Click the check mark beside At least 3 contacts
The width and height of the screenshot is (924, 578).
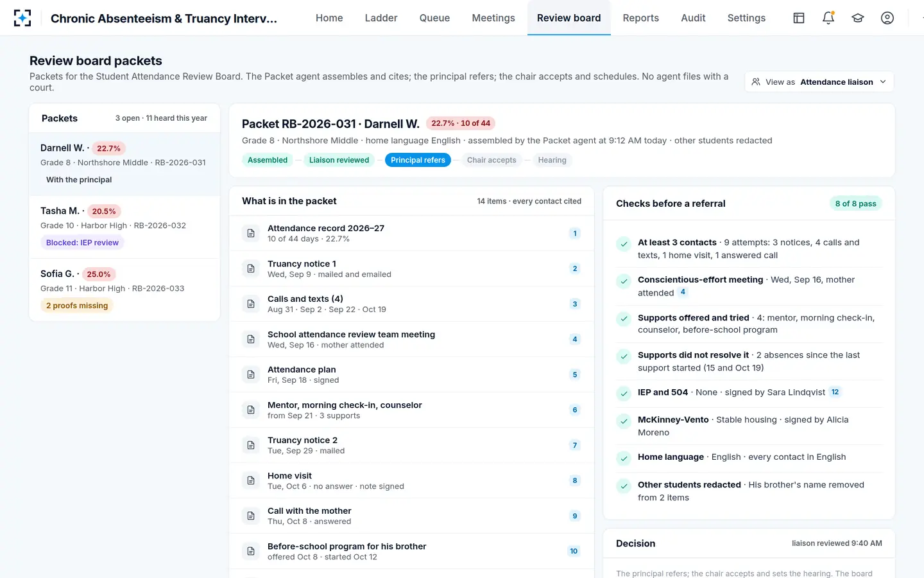[x=624, y=243]
